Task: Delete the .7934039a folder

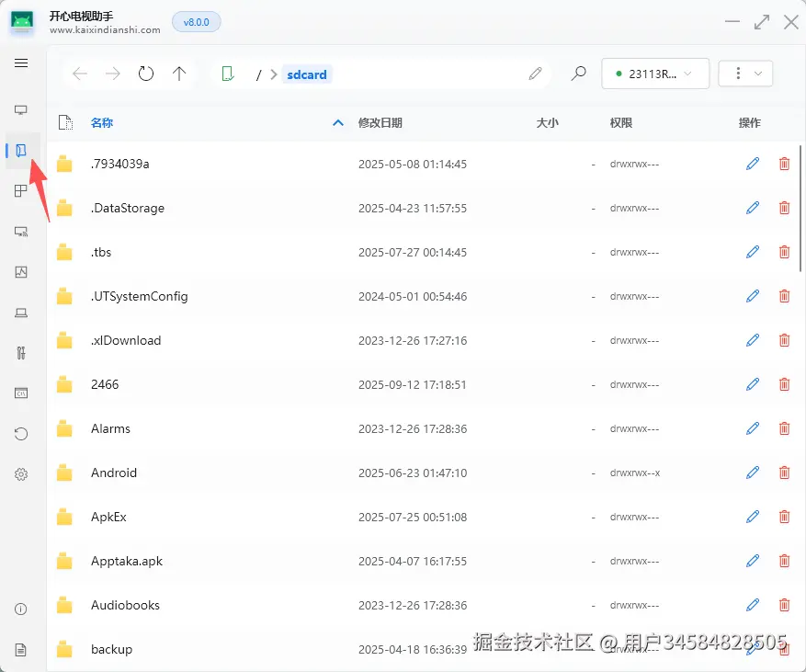Action: click(785, 164)
